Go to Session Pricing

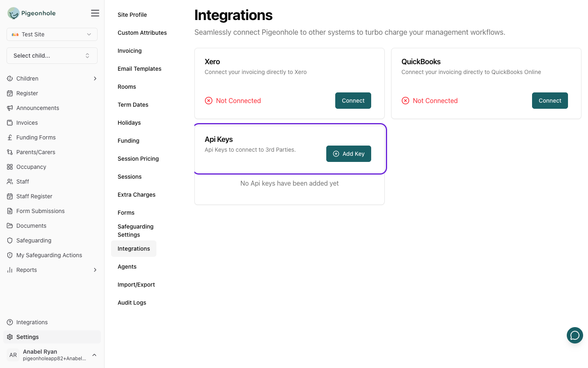tap(138, 159)
